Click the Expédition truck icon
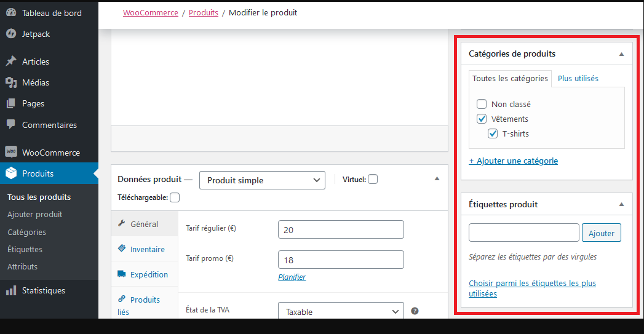This screenshot has width=644, height=334. pos(122,274)
